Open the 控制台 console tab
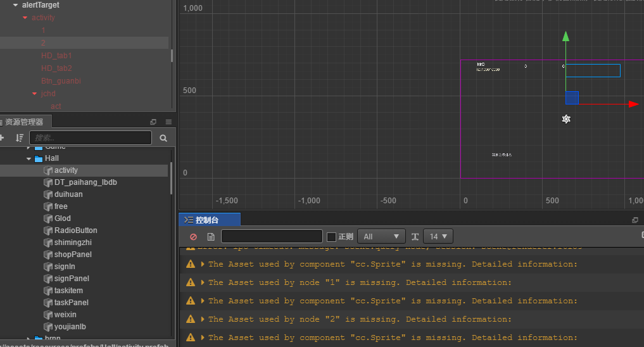 coord(210,220)
